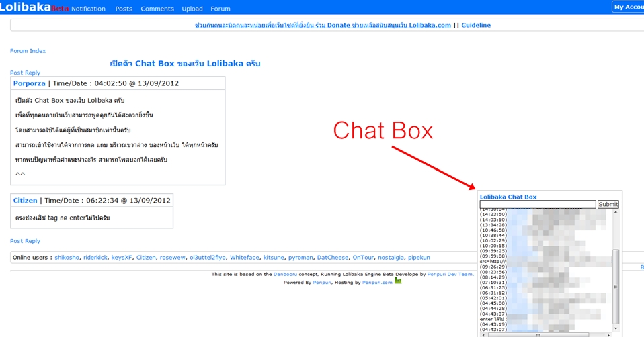Open online user shikosho's profile
The width and height of the screenshot is (644, 337).
coord(67,258)
